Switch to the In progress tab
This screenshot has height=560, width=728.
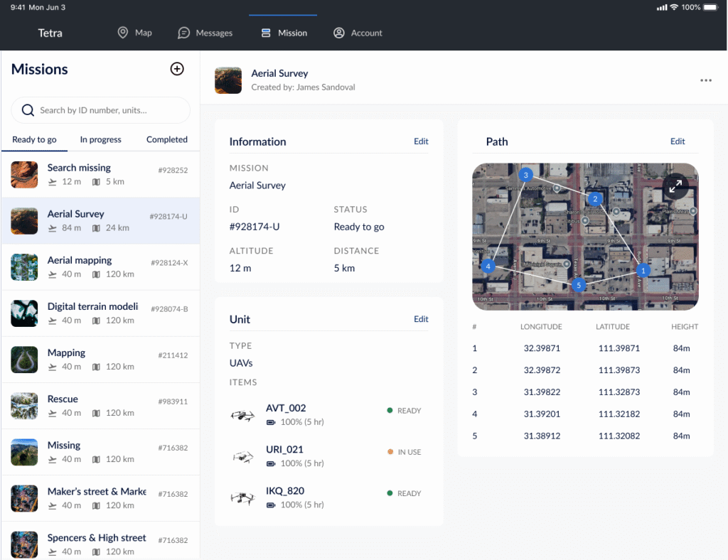(x=100, y=139)
